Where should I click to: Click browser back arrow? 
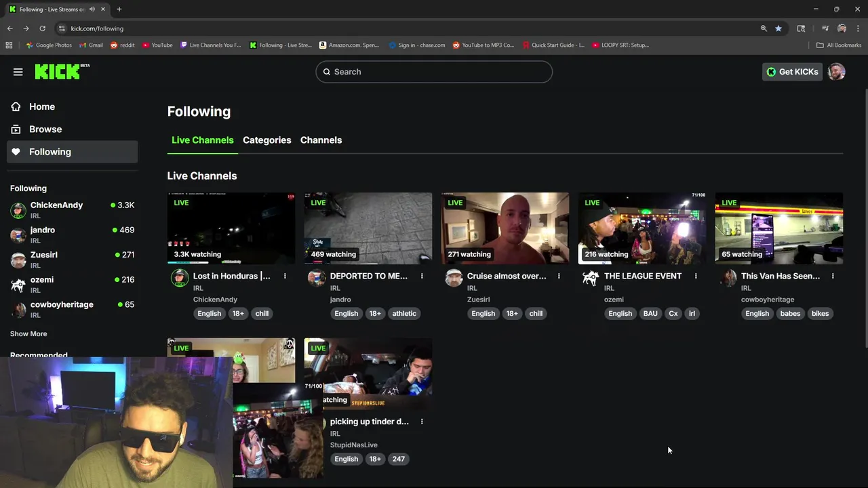(x=9, y=28)
